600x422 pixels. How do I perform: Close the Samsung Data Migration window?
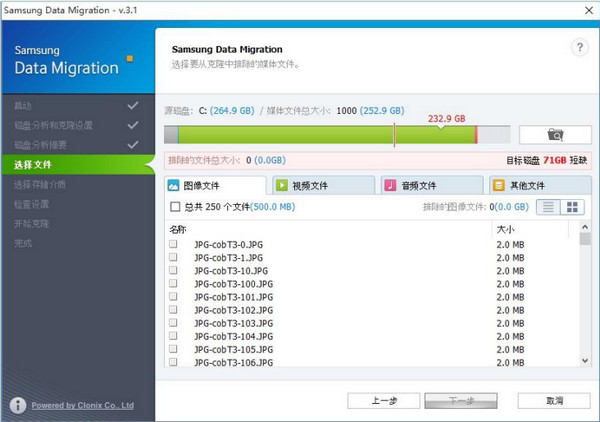click(589, 10)
